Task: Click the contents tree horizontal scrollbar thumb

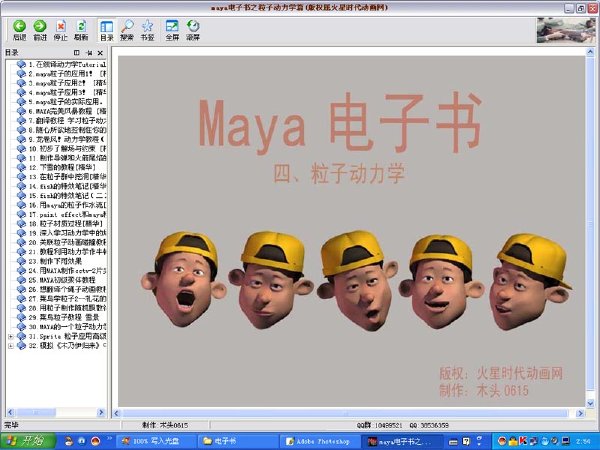Action: pos(35,412)
